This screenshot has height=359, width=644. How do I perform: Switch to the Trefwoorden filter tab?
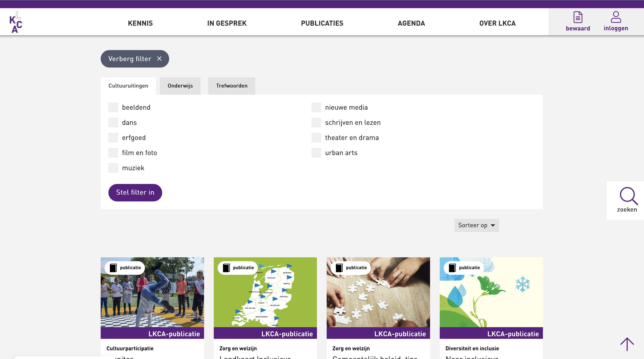click(231, 86)
